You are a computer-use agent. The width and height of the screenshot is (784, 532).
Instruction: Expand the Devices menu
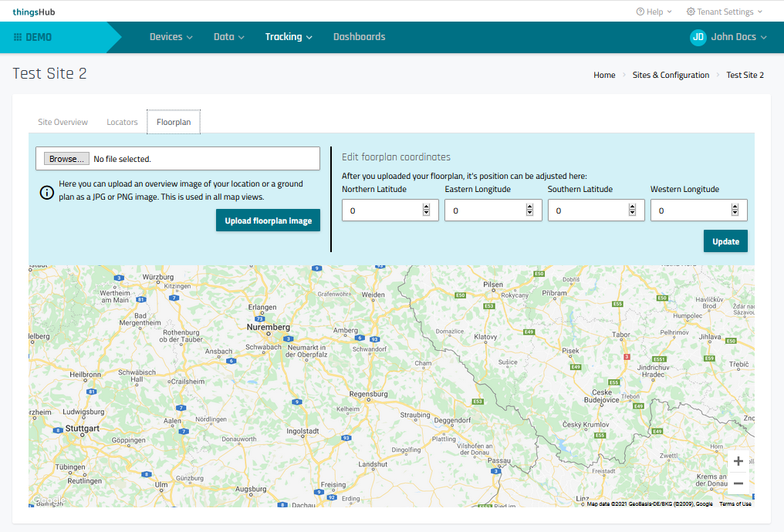[171, 37]
